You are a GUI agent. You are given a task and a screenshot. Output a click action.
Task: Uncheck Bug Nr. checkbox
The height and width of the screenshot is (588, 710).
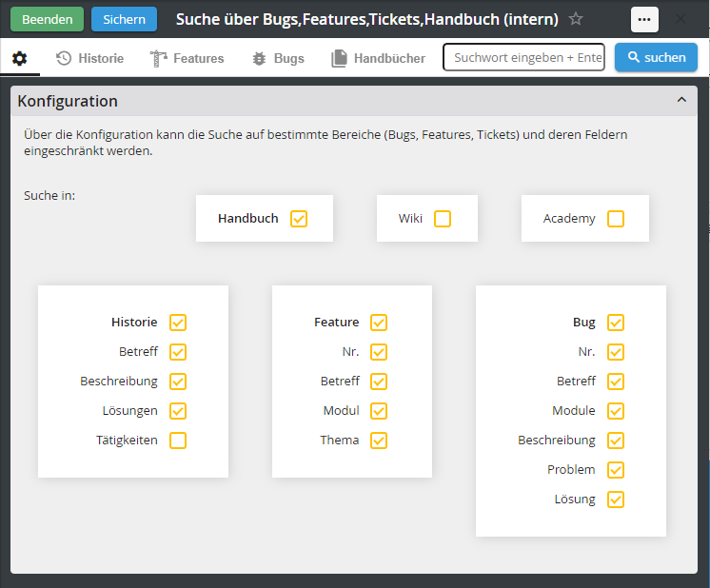point(616,352)
